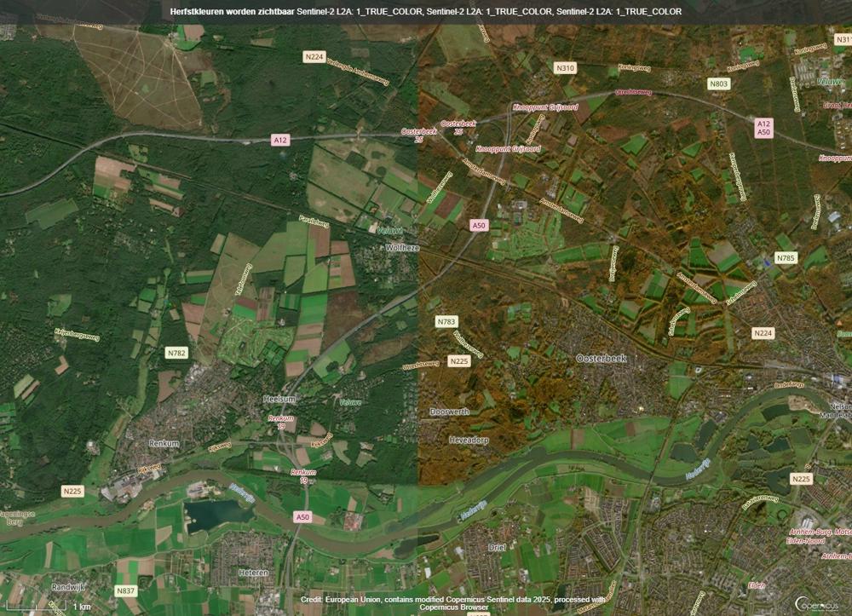Select the N782 road shield near Heelsum
The width and height of the screenshot is (852, 616).
click(x=176, y=352)
